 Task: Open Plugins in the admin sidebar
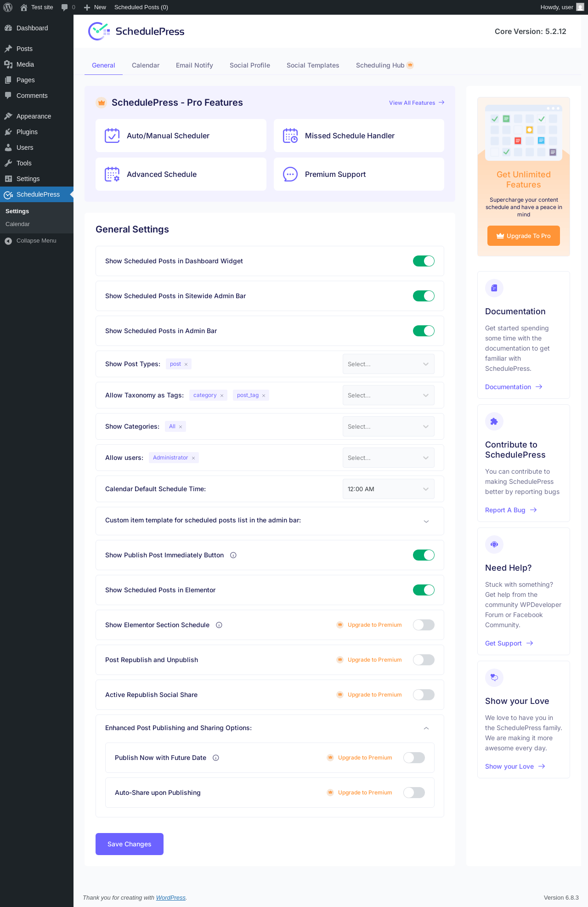pos(37,132)
